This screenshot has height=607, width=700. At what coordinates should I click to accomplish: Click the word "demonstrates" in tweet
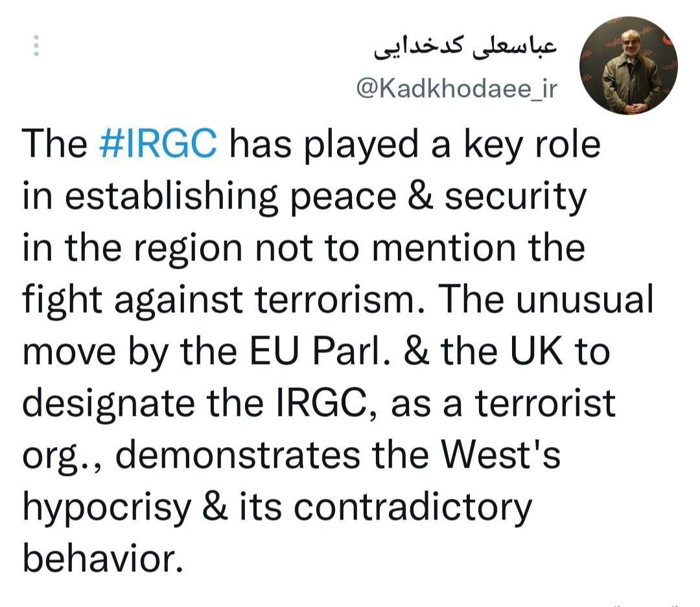[240, 455]
